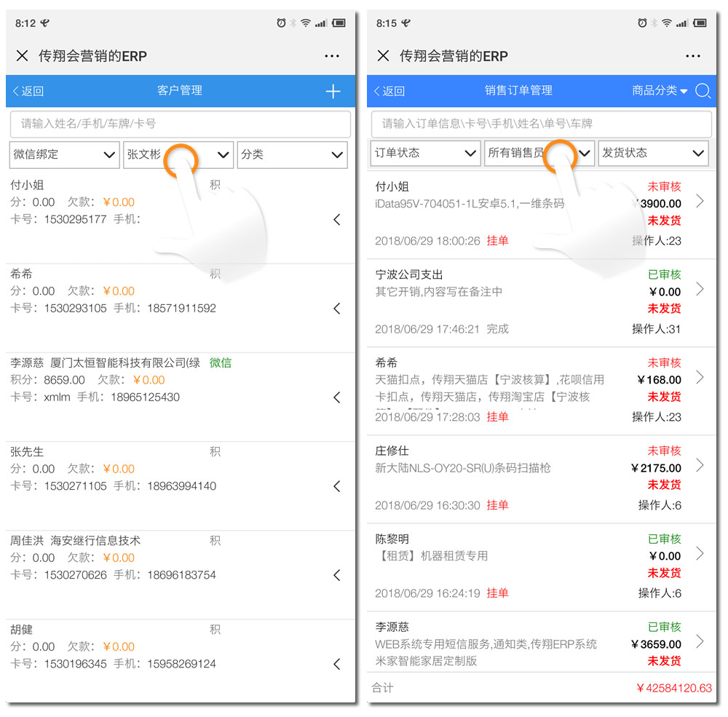Open the 分类 dropdown in customer management
728x717 pixels.
(x=292, y=154)
